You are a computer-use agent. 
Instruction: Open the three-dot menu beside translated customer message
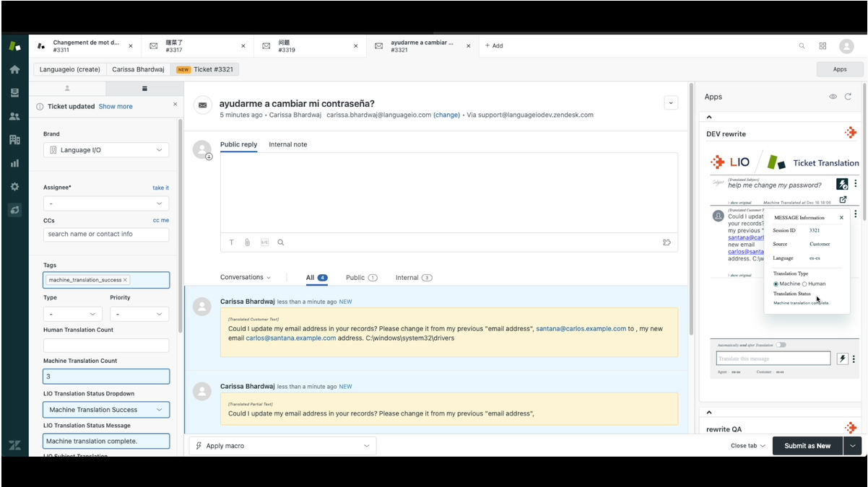click(x=856, y=214)
